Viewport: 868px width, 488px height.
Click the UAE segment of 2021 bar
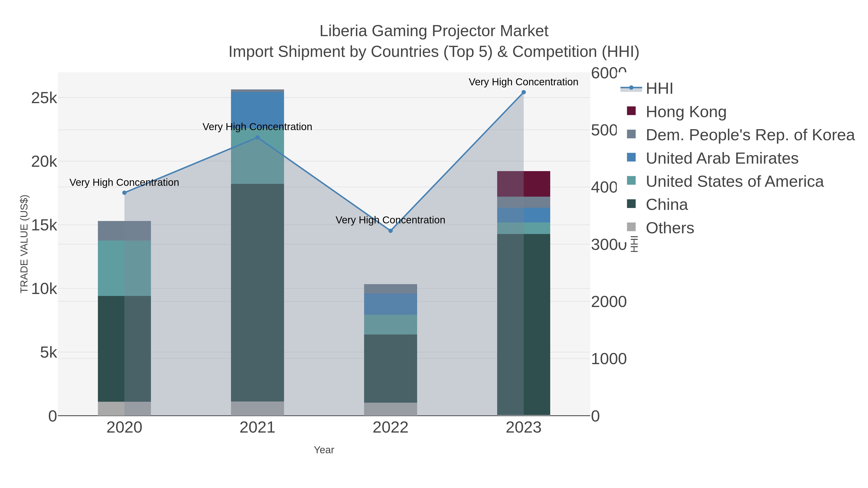tap(258, 110)
